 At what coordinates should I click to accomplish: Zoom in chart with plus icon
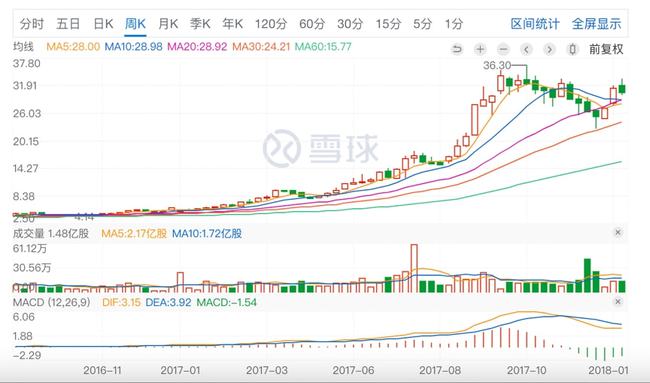[x=480, y=49]
